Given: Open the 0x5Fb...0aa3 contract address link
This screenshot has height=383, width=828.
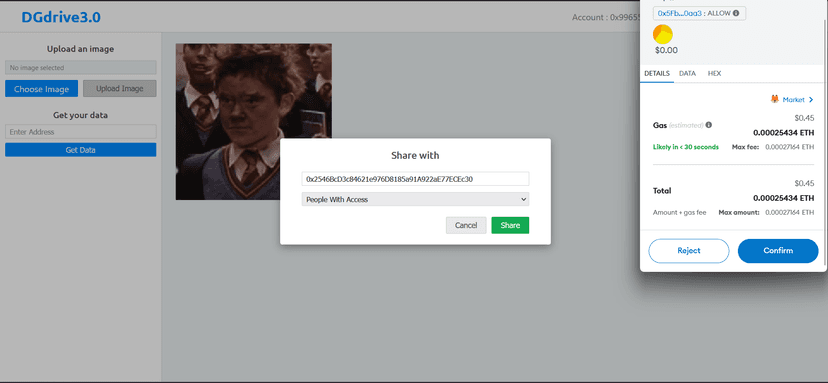Looking at the screenshot, I should tap(680, 13).
